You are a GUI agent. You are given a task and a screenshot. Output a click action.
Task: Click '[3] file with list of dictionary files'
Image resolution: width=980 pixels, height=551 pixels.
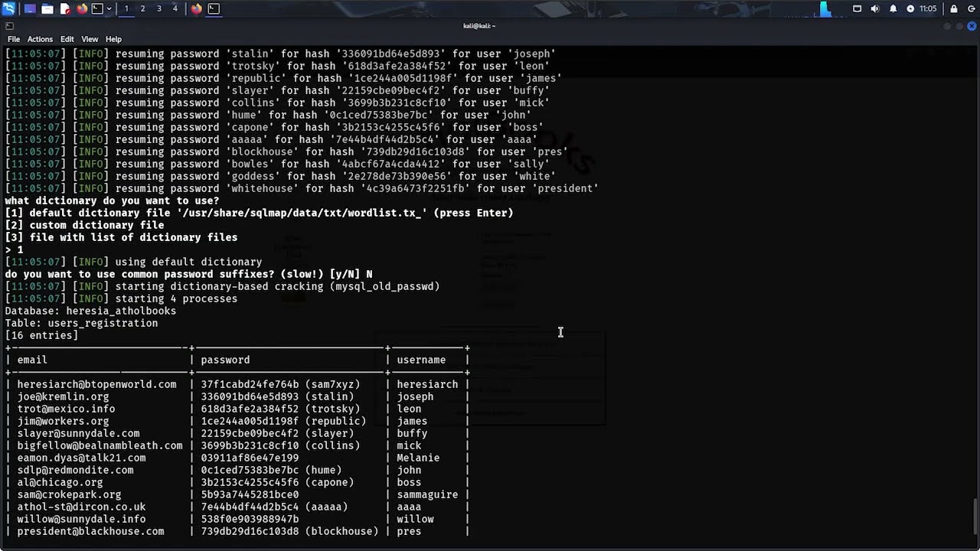121,237
